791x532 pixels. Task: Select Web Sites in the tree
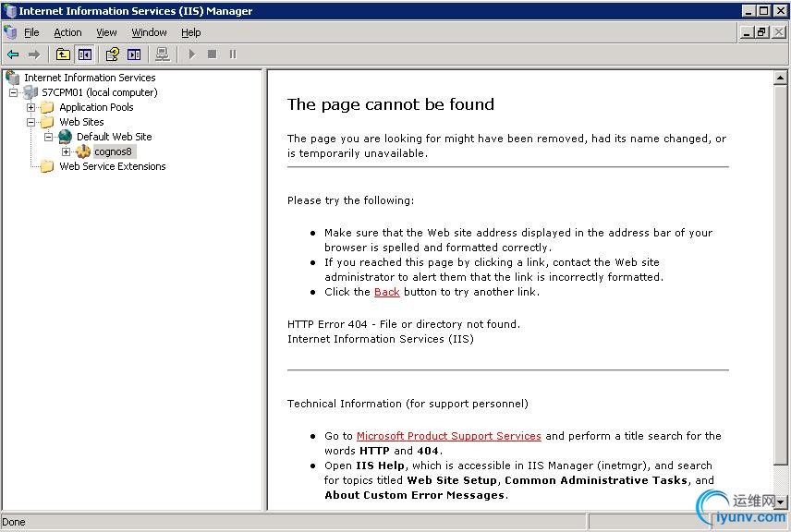pyautogui.click(x=81, y=122)
